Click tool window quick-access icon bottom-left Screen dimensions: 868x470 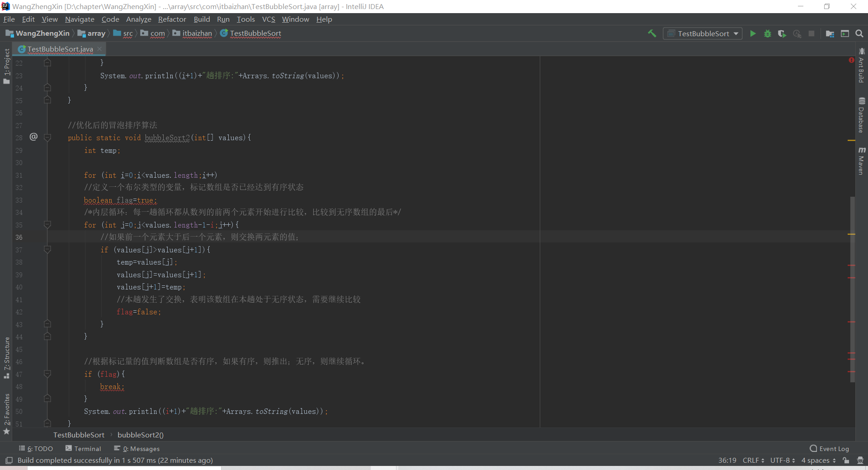click(x=9, y=460)
